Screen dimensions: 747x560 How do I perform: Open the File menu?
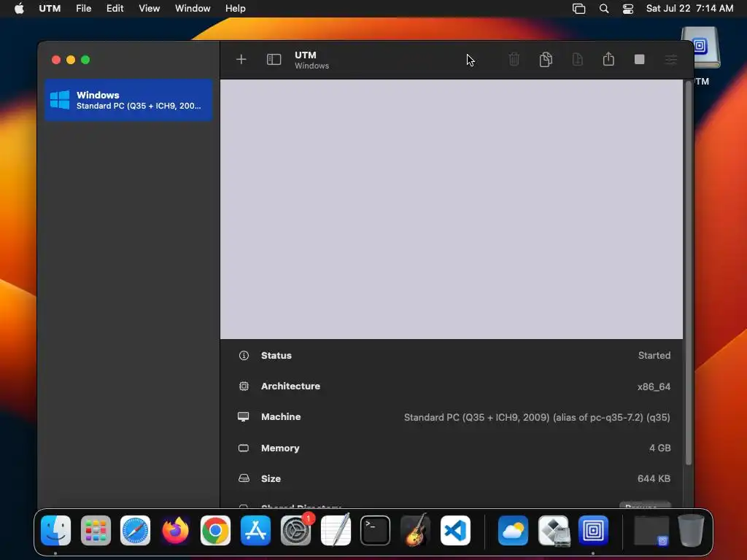point(83,9)
